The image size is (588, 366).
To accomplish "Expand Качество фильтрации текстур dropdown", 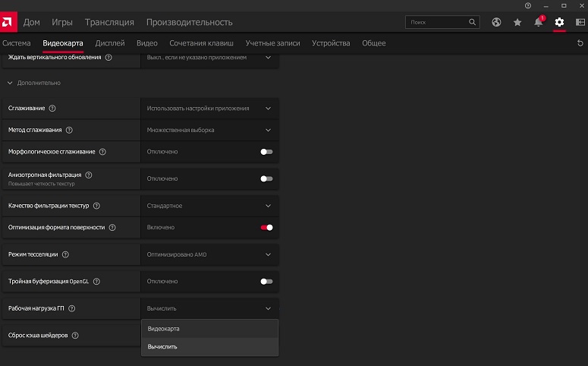I will (x=209, y=206).
